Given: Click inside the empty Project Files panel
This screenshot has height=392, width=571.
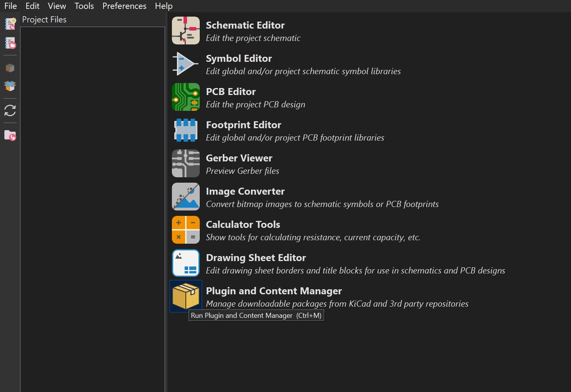Looking at the screenshot, I should (x=93, y=193).
